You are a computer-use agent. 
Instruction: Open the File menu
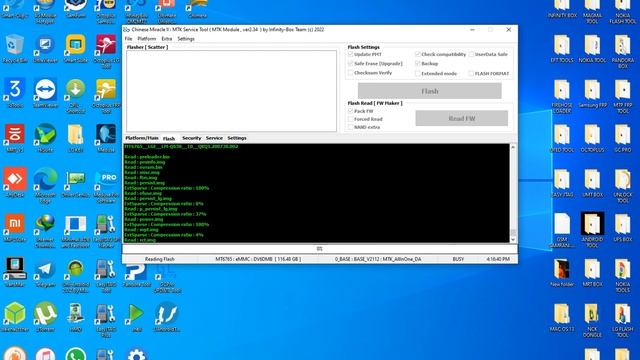click(x=128, y=39)
